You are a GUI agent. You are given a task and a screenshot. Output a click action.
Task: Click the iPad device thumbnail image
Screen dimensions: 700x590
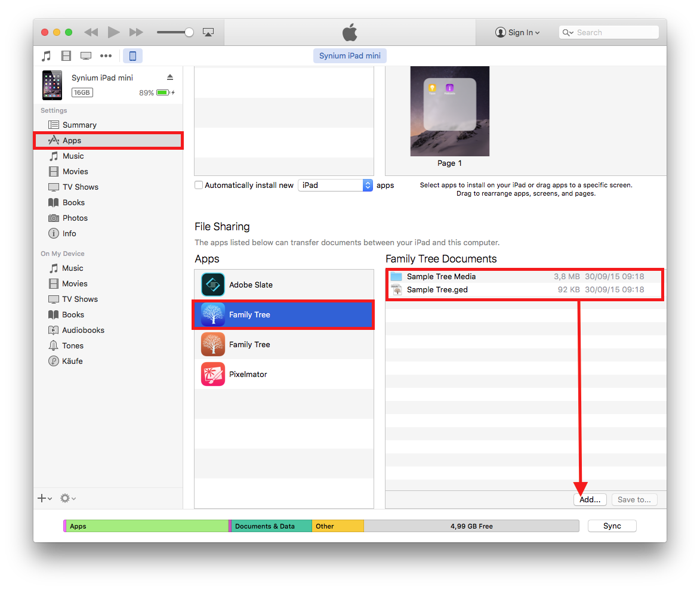[53, 85]
